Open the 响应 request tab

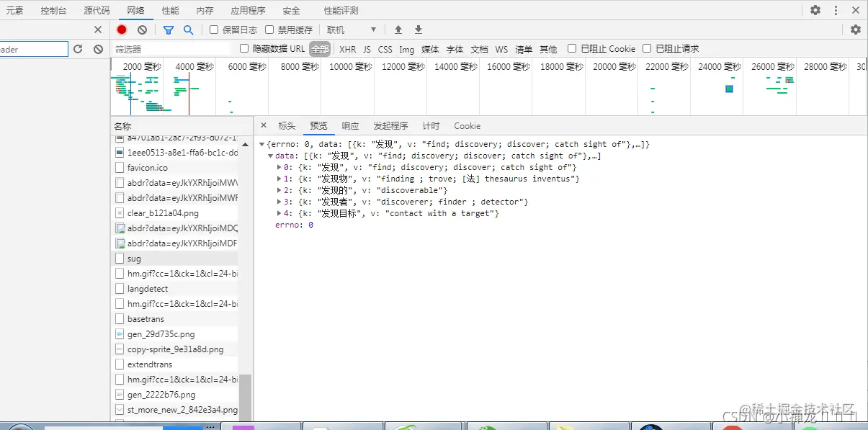pyautogui.click(x=350, y=125)
